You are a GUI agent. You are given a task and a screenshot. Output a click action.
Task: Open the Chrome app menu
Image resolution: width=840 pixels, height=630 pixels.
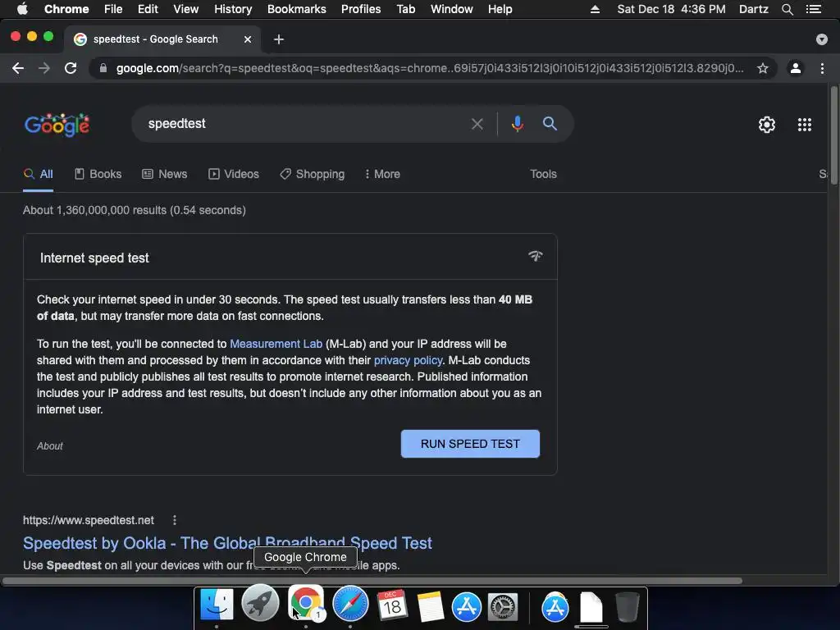click(66, 9)
